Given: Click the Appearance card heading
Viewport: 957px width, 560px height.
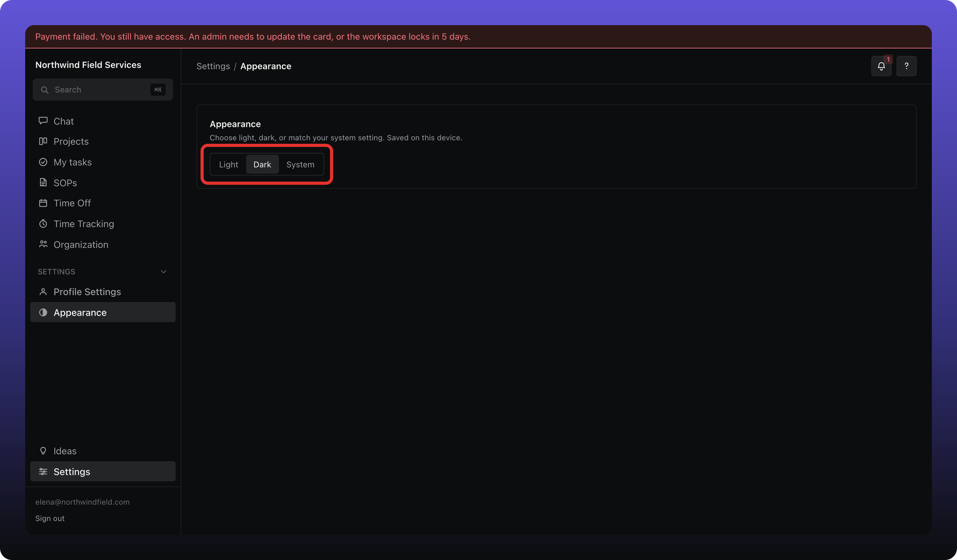Looking at the screenshot, I should click(235, 124).
